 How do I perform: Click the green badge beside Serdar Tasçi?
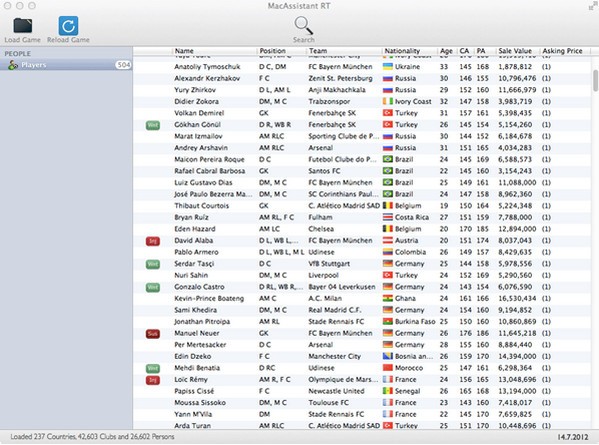tap(153, 264)
